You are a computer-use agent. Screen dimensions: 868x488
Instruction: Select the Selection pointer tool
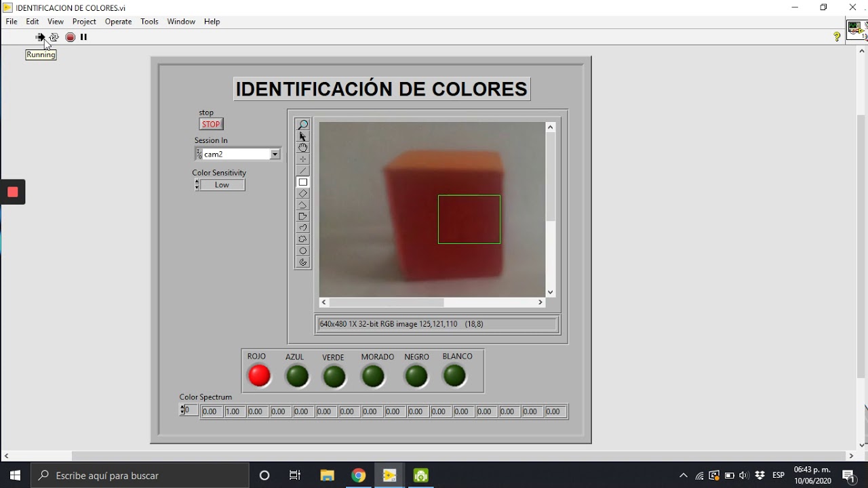tap(303, 136)
